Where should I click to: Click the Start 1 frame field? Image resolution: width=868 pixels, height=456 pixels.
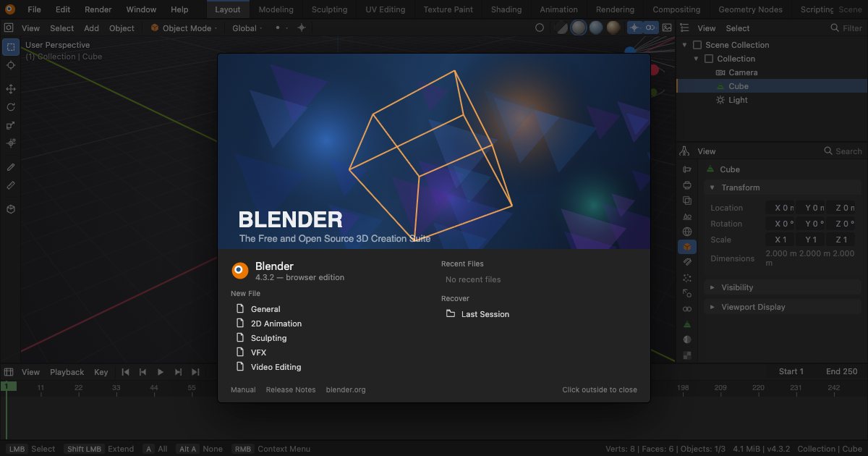[791, 371]
